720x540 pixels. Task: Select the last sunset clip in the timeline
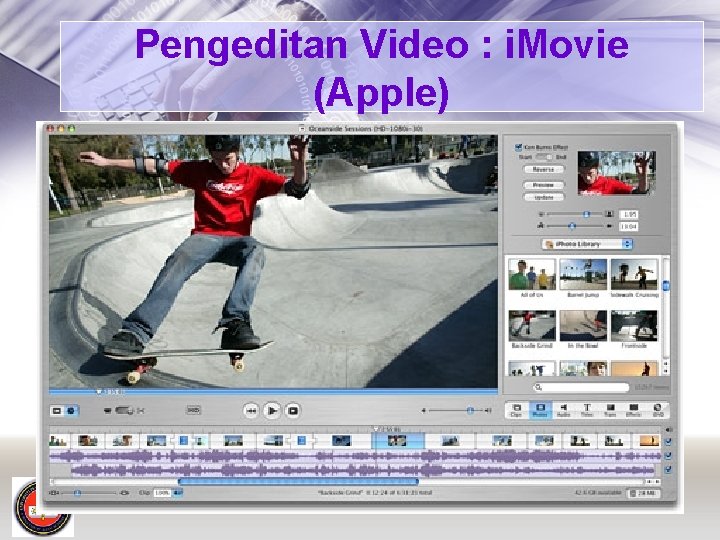(646, 441)
